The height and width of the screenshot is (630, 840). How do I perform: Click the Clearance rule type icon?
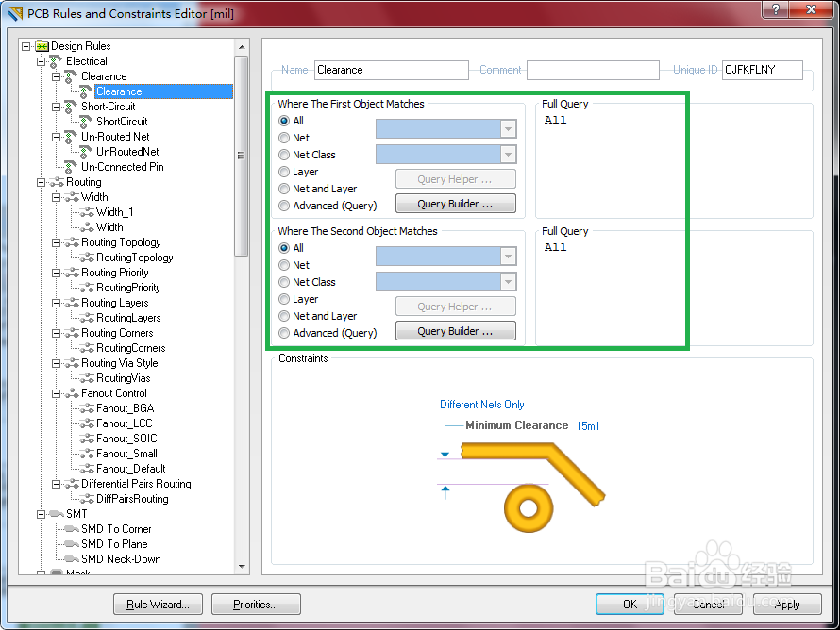pos(71,76)
